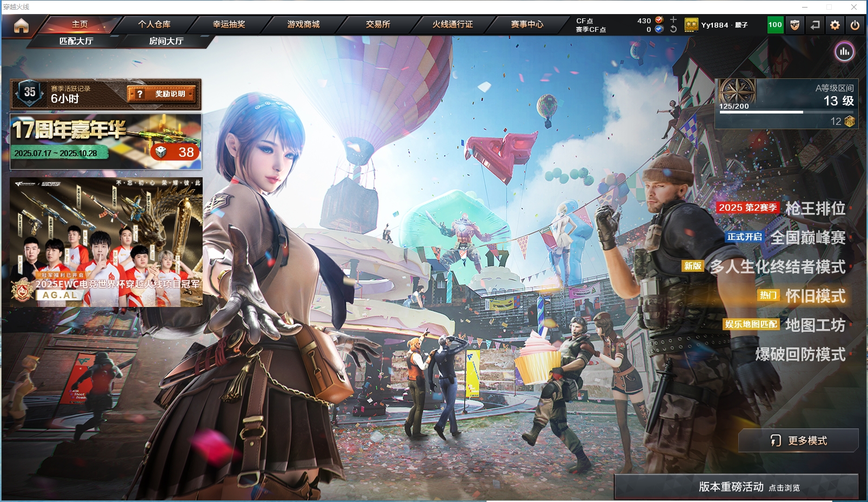Click the return arrow icon
The height and width of the screenshot is (502, 868).
(815, 25)
